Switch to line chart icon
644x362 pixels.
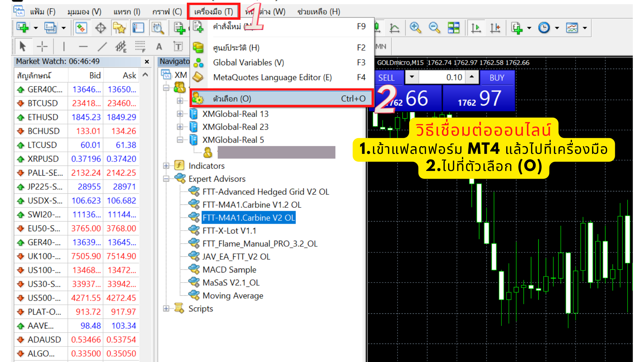point(395,28)
